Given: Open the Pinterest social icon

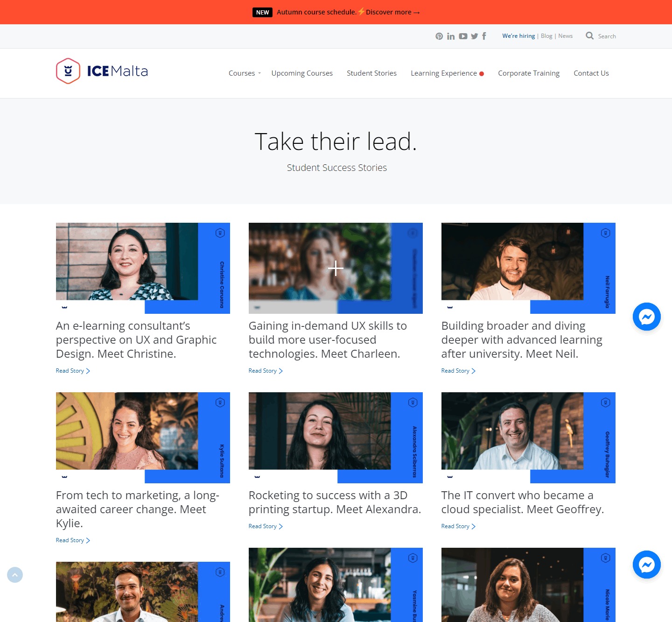Looking at the screenshot, I should pyautogui.click(x=439, y=36).
